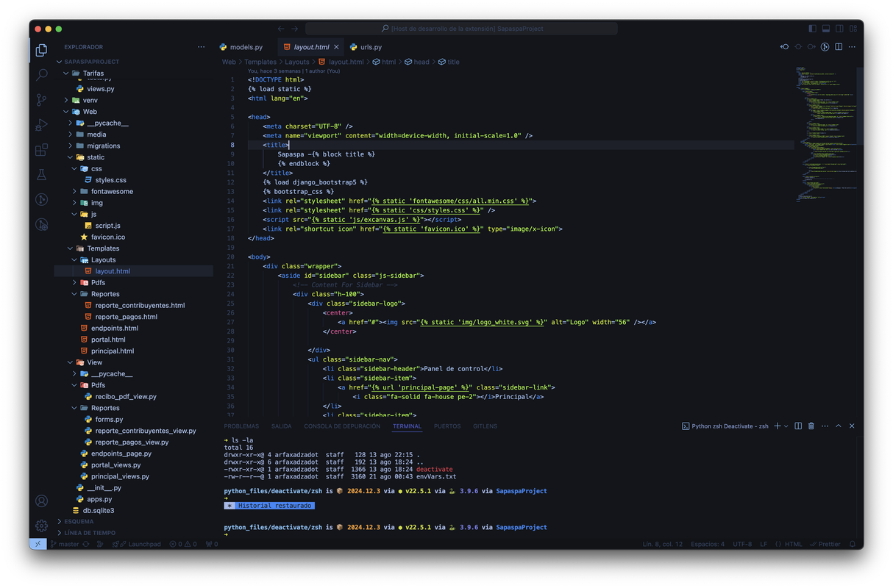
Task: Toggle bottom panel visibility
Action: coord(826,29)
